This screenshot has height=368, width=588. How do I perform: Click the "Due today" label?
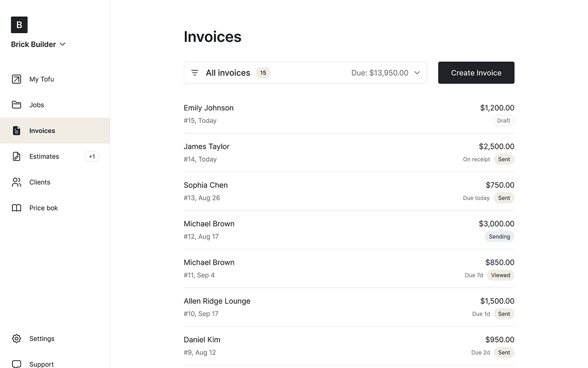click(476, 198)
